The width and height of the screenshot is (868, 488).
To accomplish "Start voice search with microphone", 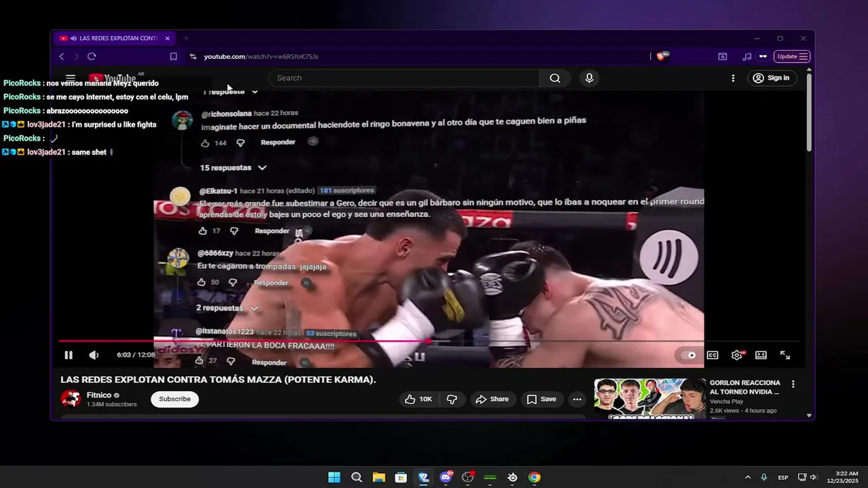I will point(589,78).
